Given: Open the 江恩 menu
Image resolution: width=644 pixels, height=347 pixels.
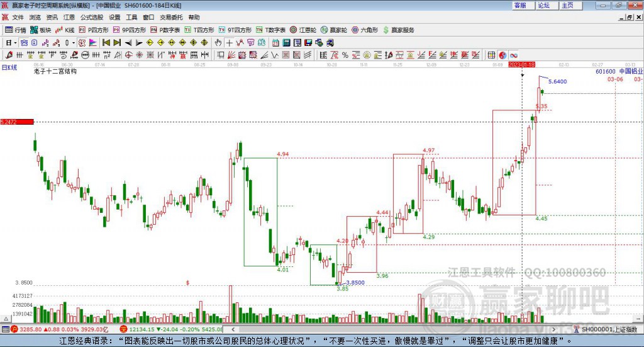Looking at the screenshot, I should click(69, 17).
